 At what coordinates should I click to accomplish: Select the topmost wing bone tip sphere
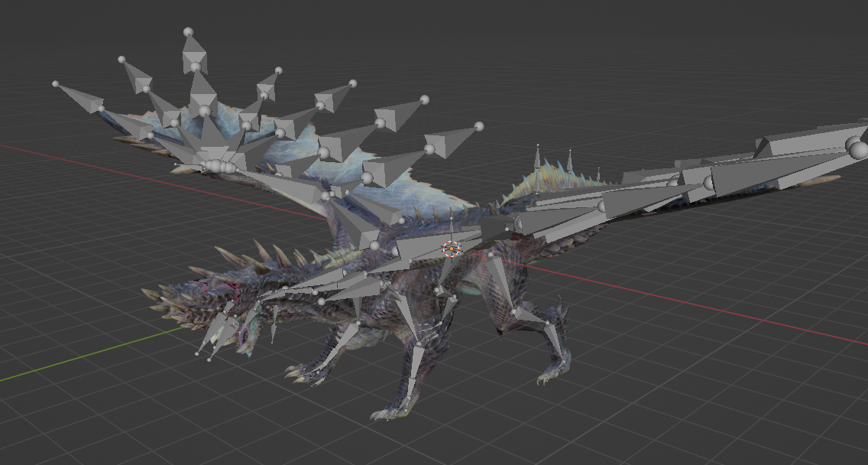(188, 32)
